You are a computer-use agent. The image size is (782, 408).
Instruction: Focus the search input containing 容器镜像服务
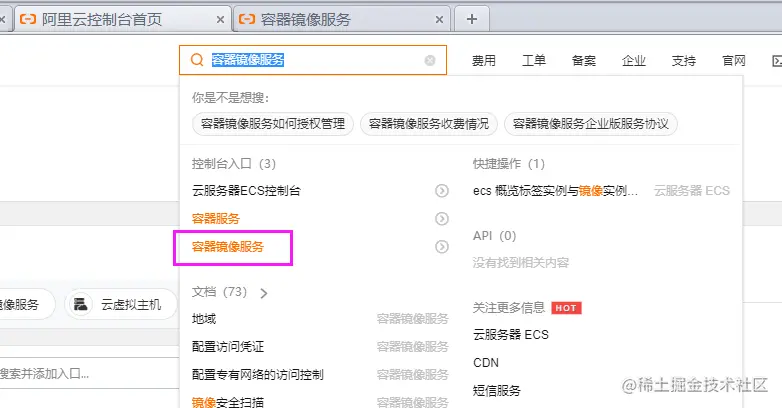[314, 60]
